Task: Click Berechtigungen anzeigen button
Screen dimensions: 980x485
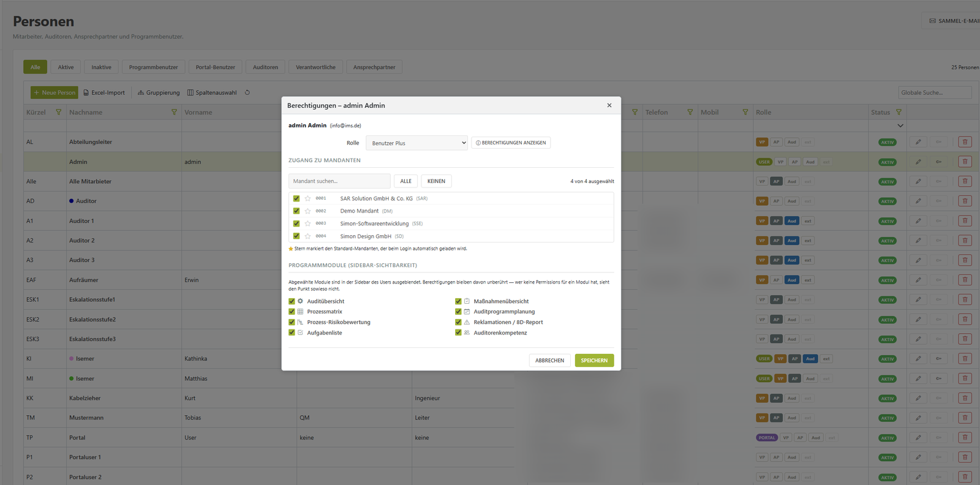Action: 511,143
